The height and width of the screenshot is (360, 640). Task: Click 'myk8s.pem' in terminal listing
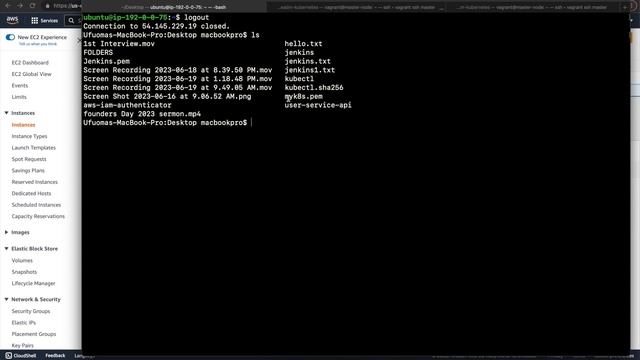click(304, 96)
